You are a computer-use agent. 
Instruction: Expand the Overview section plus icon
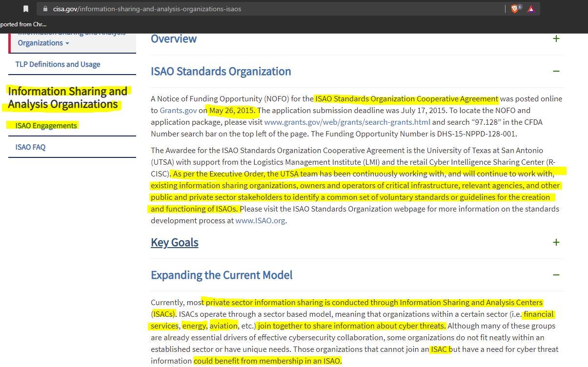click(556, 39)
